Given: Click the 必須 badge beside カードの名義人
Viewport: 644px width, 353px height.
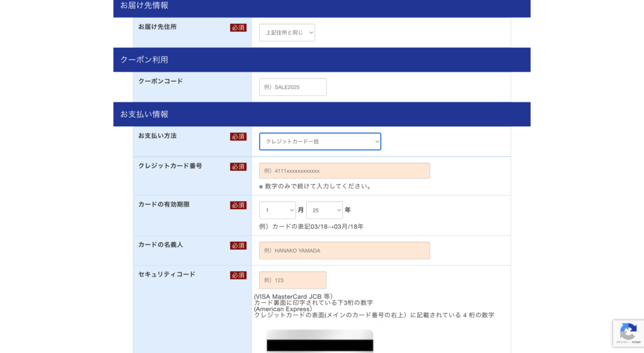Looking at the screenshot, I should click(238, 246).
